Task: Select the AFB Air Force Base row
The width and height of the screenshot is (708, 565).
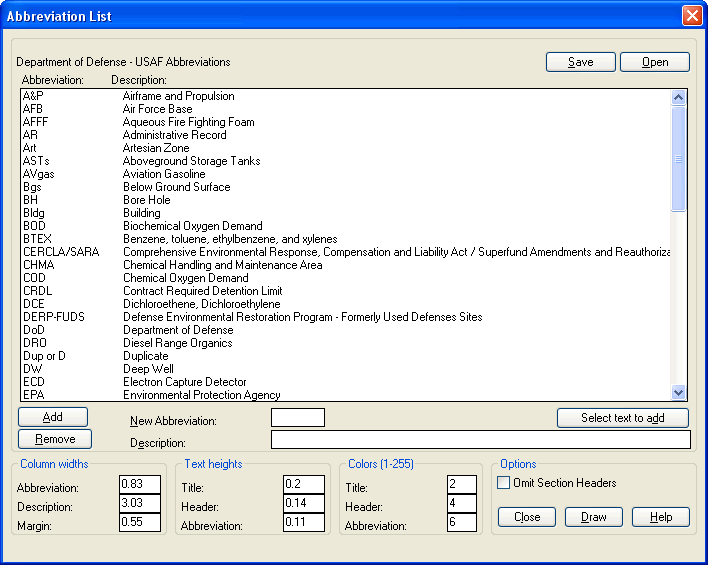Action: coord(346,109)
